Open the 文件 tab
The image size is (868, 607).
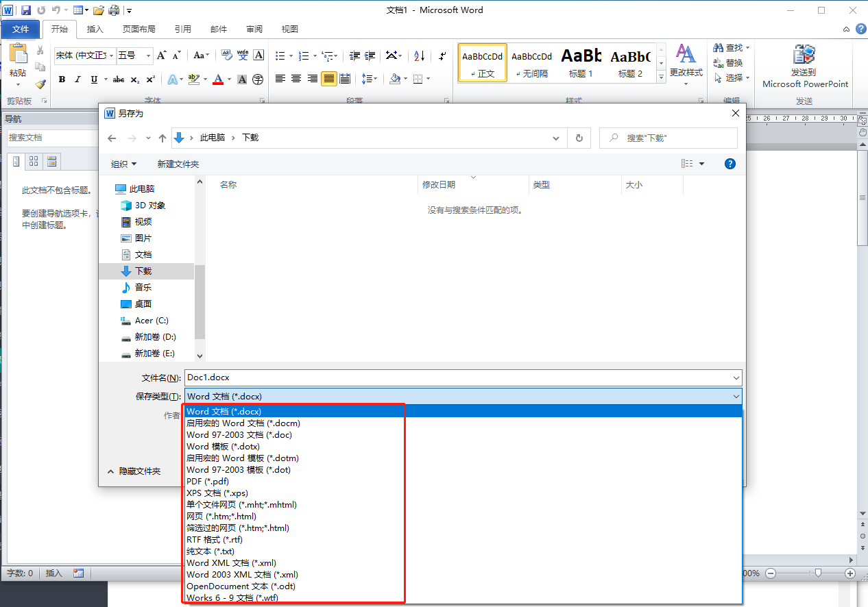pyautogui.click(x=21, y=29)
